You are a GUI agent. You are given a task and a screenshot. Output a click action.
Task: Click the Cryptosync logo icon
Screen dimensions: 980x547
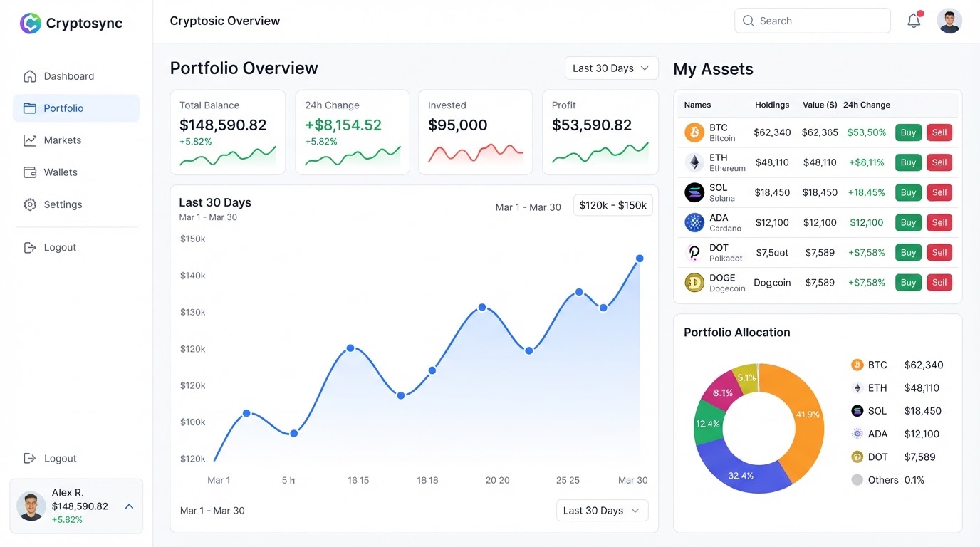(x=30, y=23)
